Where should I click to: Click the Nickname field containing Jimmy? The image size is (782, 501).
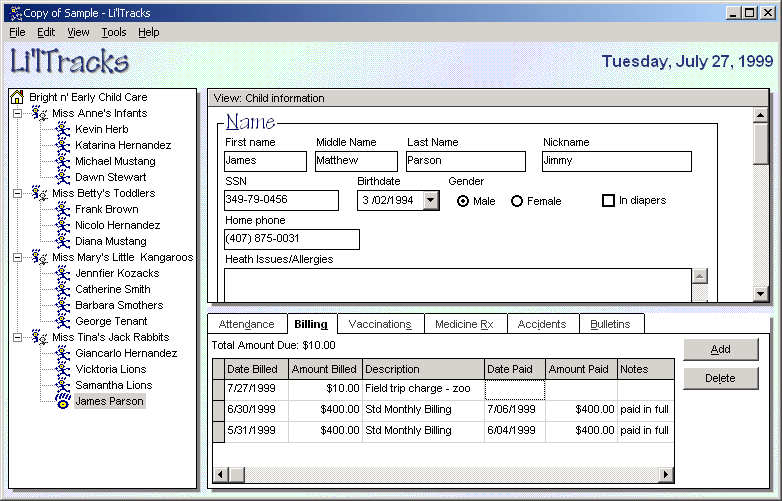point(617,162)
